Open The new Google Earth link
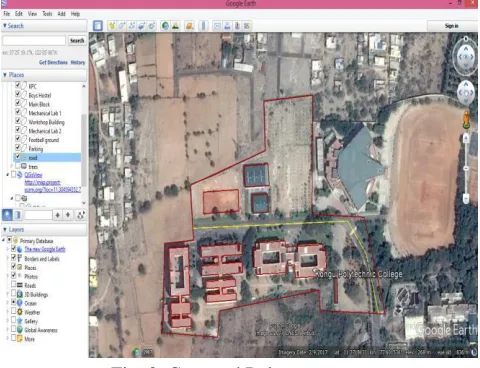This screenshot has height=368, width=480. (x=45, y=249)
